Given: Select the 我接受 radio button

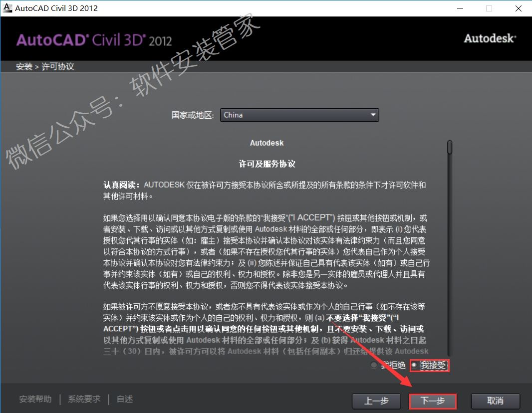Looking at the screenshot, I should pyautogui.click(x=414, y=366).
